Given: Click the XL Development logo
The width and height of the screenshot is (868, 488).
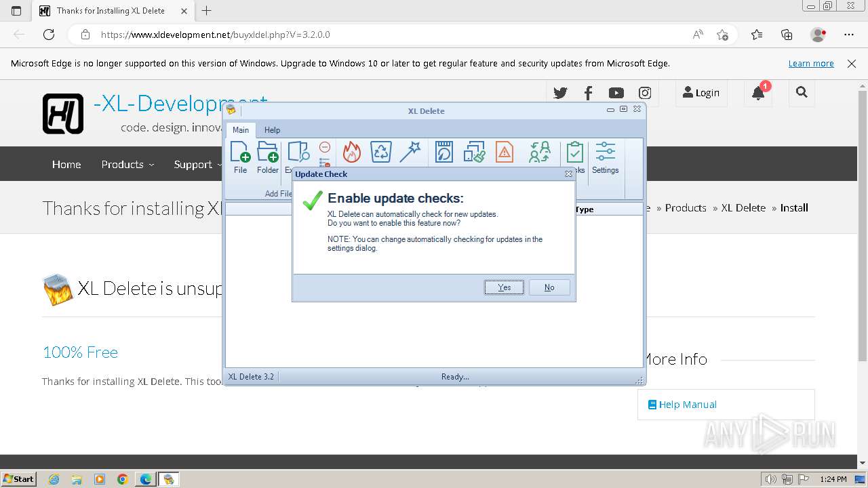Looking at the screenshot, I should point(63,114).
